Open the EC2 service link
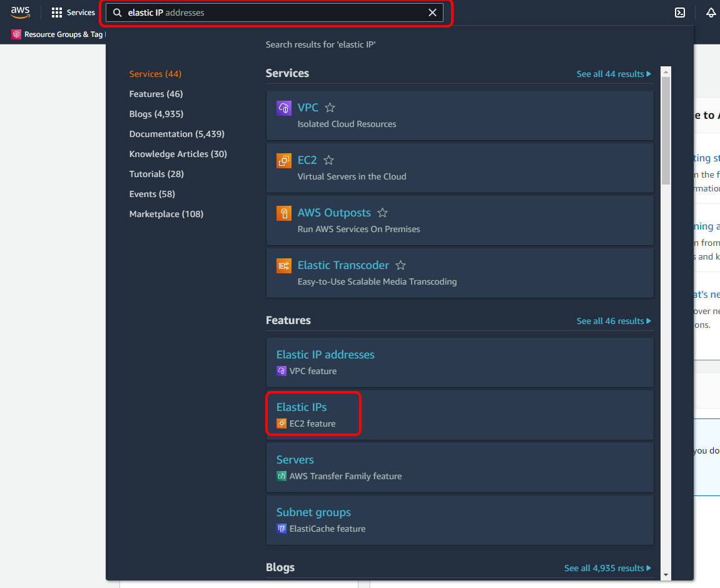 coord(307,160)
